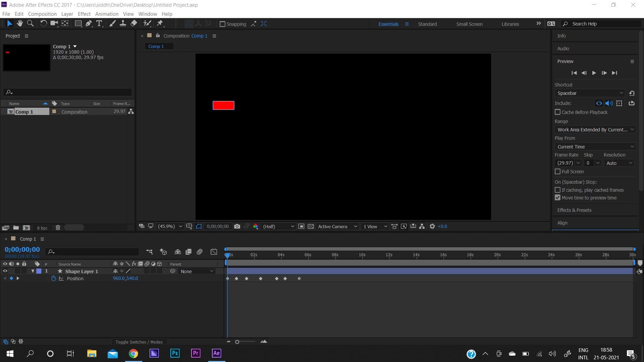Click Toggle Switches / Modes button
This screenshot has width=644, height=362.
139,342
